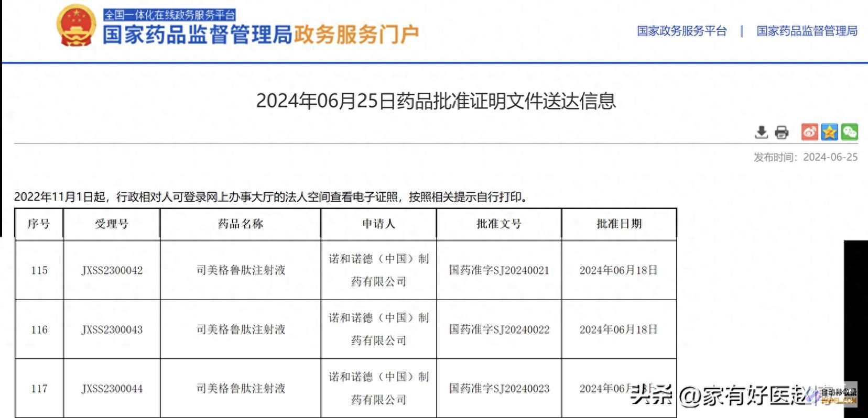The image size is (868, 418).
Task: Click the 申请人 column header
Action: tap(378, 224)
